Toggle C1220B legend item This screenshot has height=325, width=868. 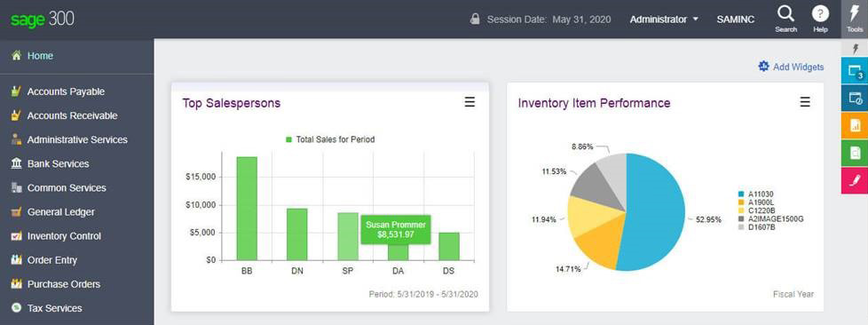tap(756, 211)
